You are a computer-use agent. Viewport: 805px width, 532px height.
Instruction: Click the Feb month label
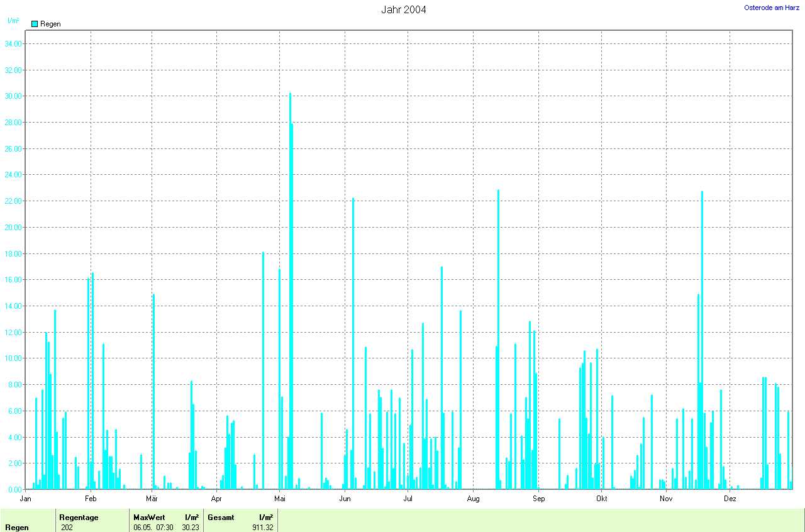(x=91, y=499)
